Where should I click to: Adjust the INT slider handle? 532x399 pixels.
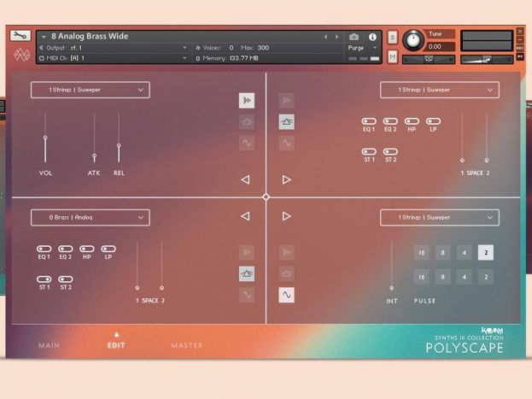click(392, 288)
